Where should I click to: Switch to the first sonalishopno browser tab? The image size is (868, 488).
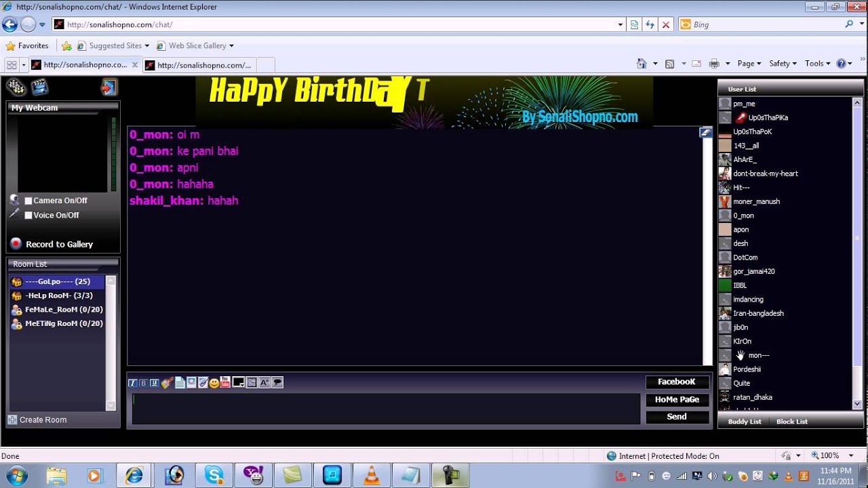tap(85, 65)
